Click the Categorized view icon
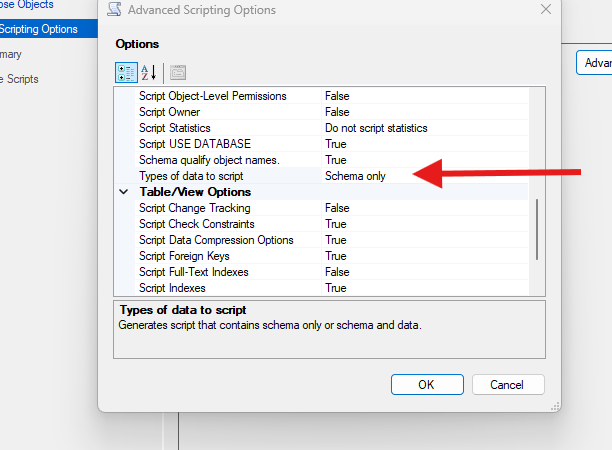The height and width of the screenshot is (450, 612). (126, 72)
